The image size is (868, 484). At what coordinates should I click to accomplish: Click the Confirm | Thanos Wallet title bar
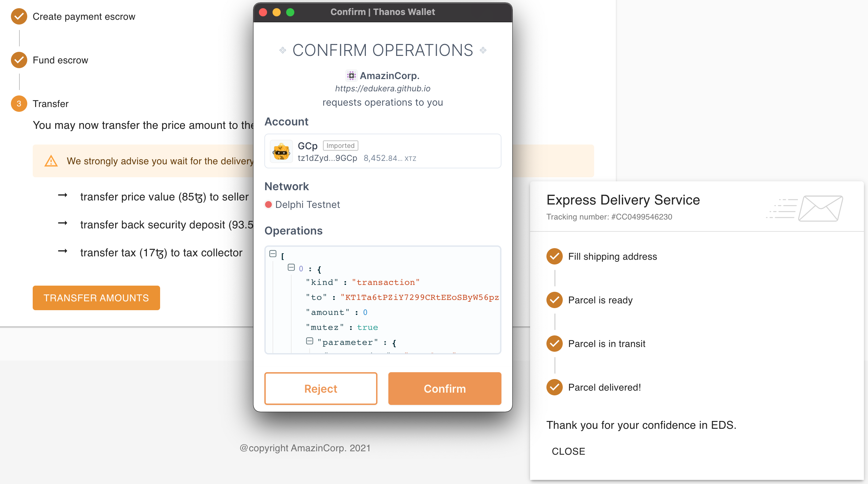[383, 12]
